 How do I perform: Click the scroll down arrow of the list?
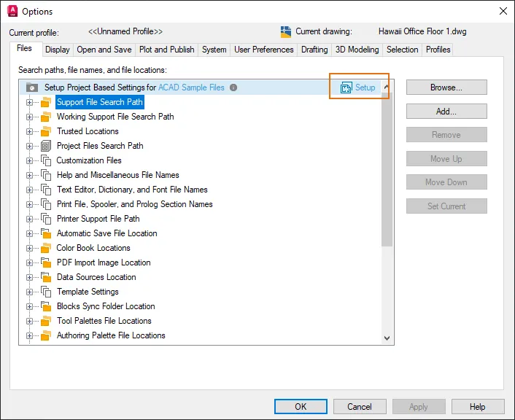click(387, 338)
